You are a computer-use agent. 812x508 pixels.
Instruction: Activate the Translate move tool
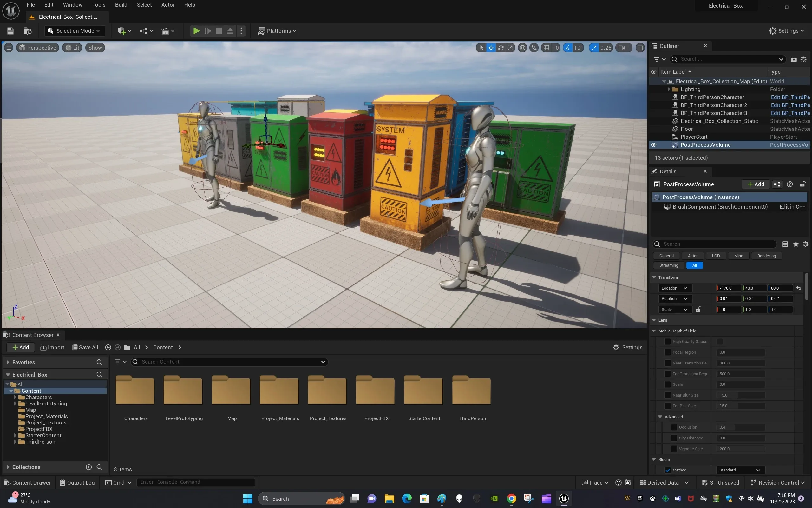pyautogui.click(x=491, y=48)
